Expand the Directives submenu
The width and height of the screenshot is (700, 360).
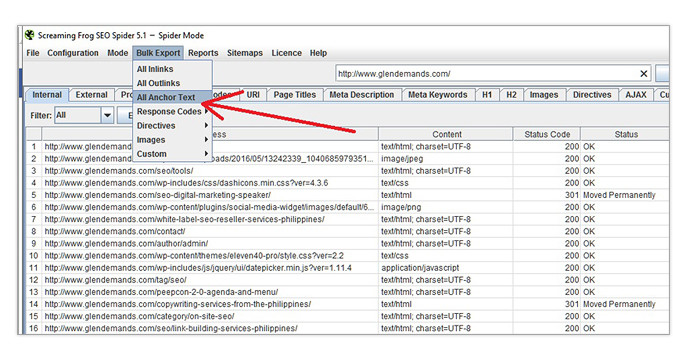tap(172, 126)
